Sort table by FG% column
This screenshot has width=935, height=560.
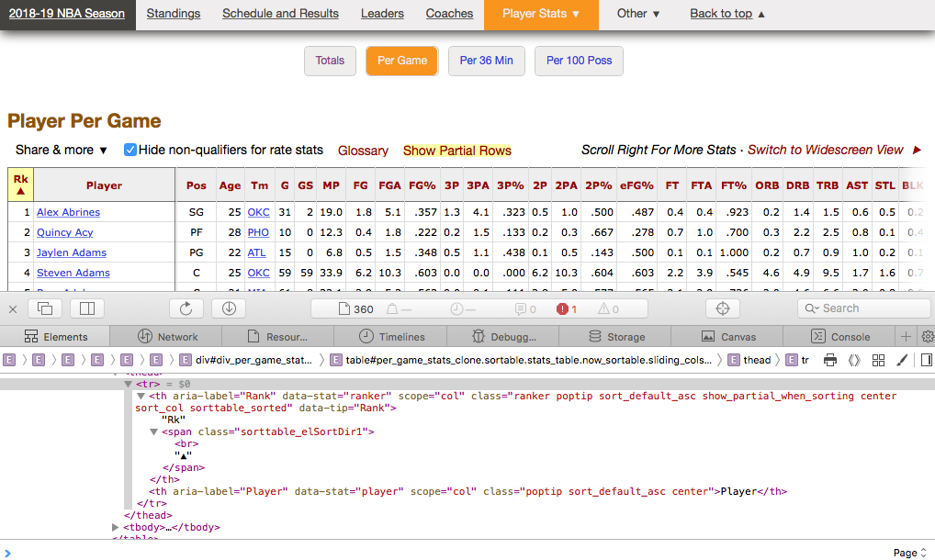(x=422, y=185)
